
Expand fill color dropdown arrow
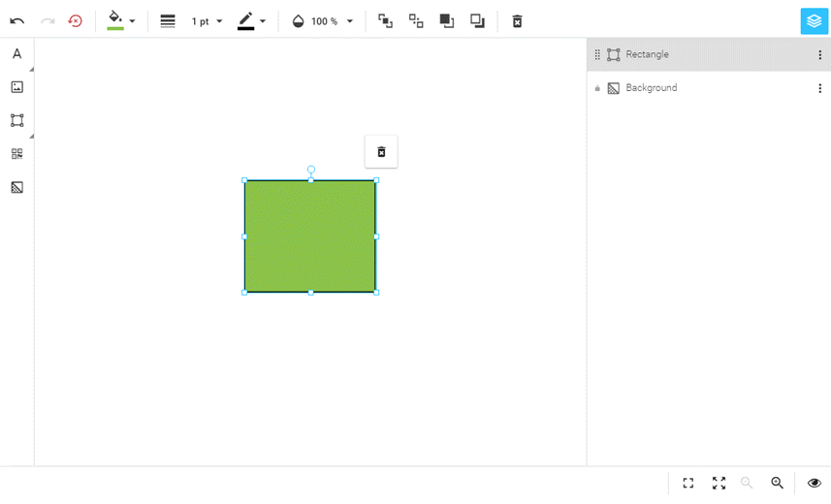click(133, 21)
